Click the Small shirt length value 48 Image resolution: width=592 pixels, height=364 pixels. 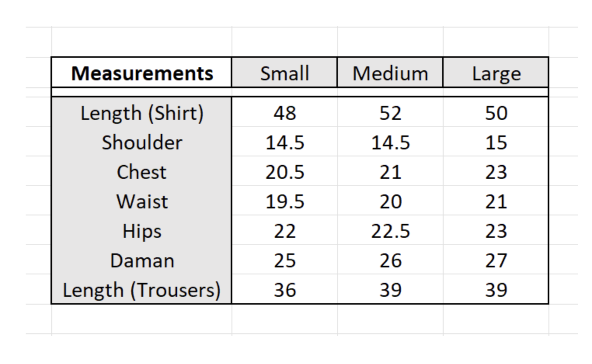point(284,113)
